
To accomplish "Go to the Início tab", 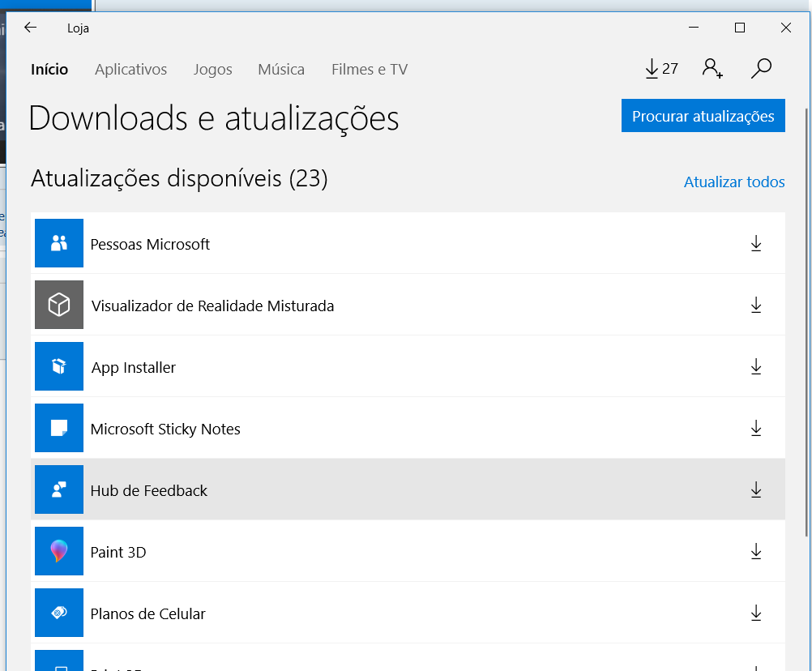I will point(49,70).
